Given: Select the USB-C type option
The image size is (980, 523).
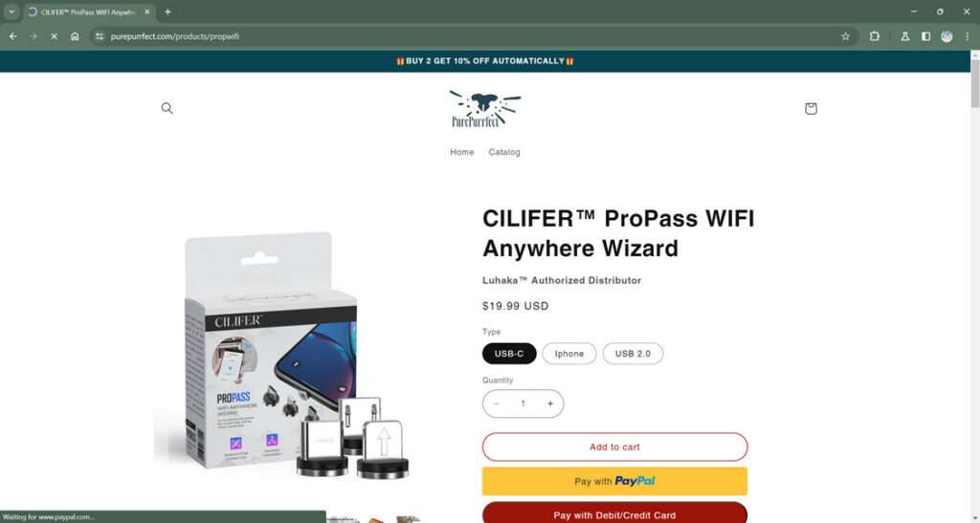Looking at the screenshot, I should click(509, 353).
